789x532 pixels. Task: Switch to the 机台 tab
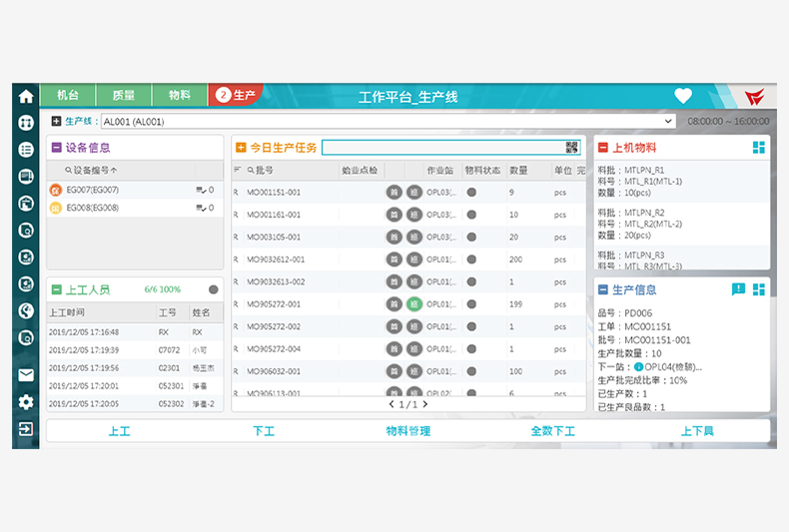68,95
